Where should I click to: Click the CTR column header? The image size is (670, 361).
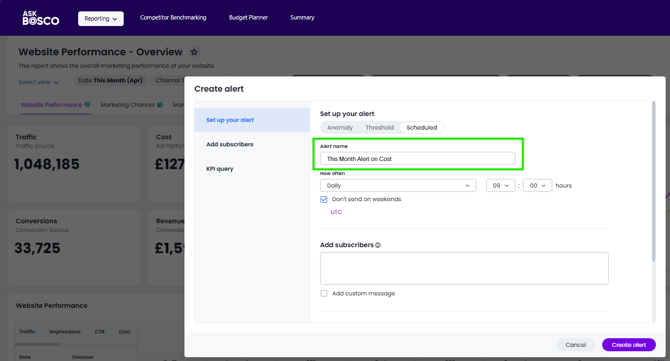[x=100, y=332]
